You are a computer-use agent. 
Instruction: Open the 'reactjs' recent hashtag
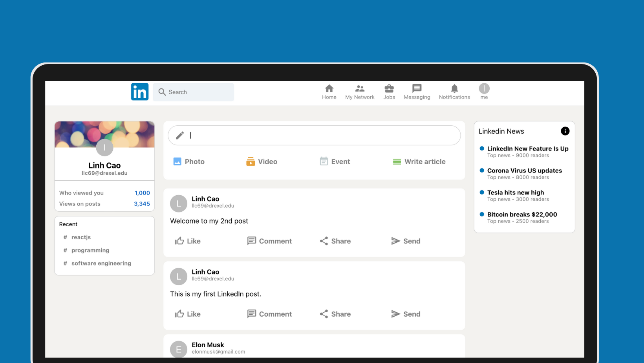point(81,237)
